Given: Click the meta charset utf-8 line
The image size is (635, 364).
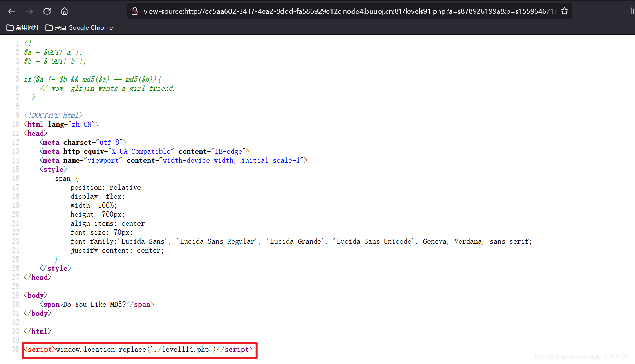Looking at the screenshot, I should (83, 142).
